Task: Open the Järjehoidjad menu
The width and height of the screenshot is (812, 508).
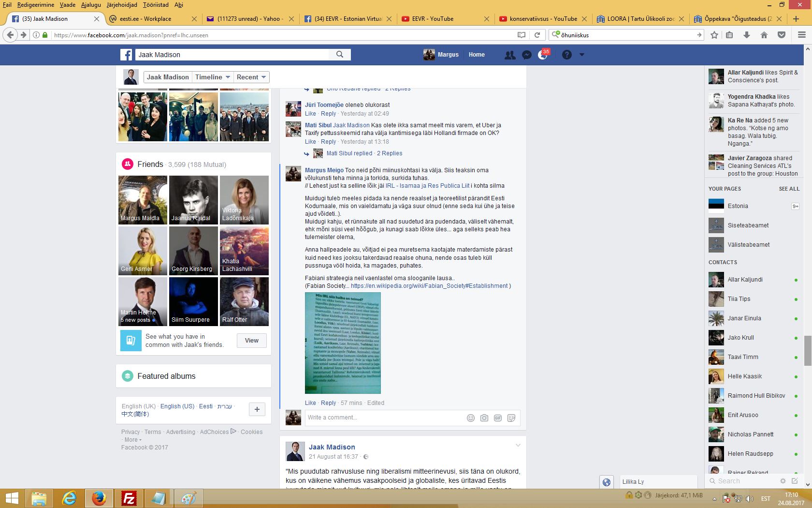Action: (x=122, y=5)
